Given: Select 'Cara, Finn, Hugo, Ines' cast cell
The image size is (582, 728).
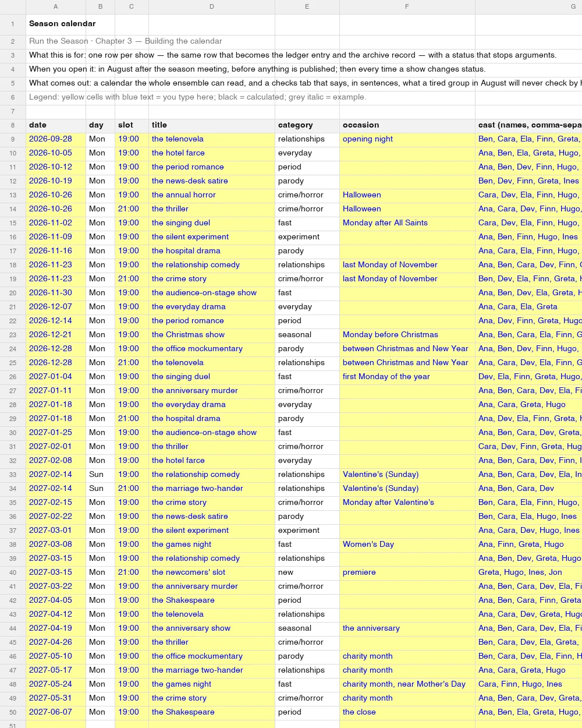Looking at the screenshot, I should [528, 684].
